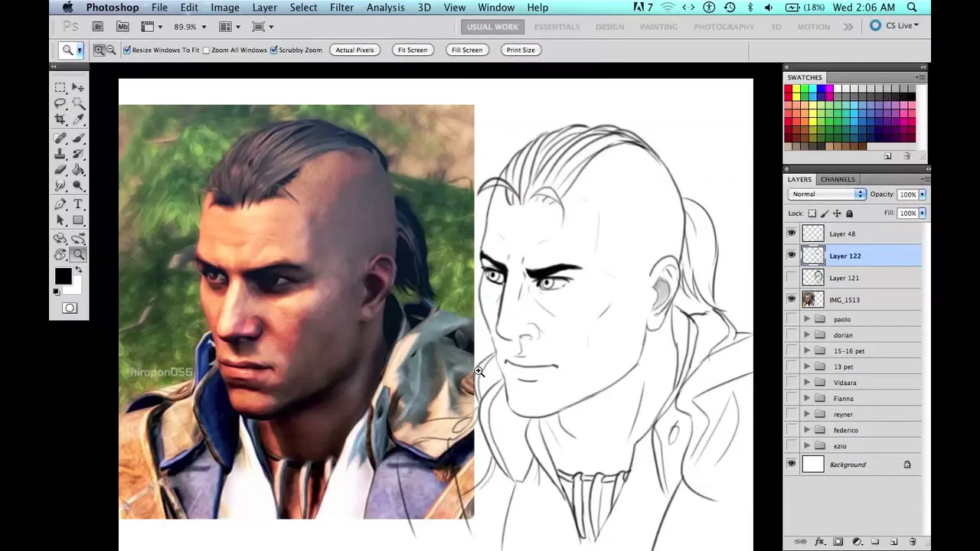
Task: Disable Scrubby Zoom checkbox
Action: coord(274,50)
